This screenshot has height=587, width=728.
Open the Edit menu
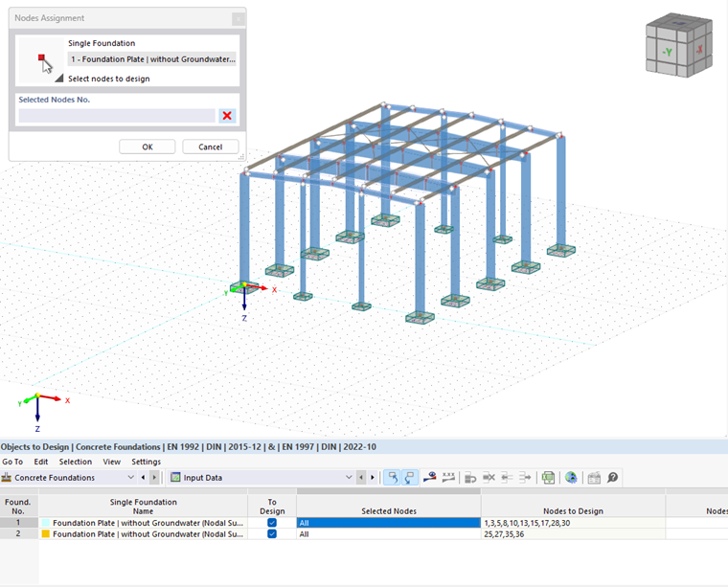click(x=41, y=462)
